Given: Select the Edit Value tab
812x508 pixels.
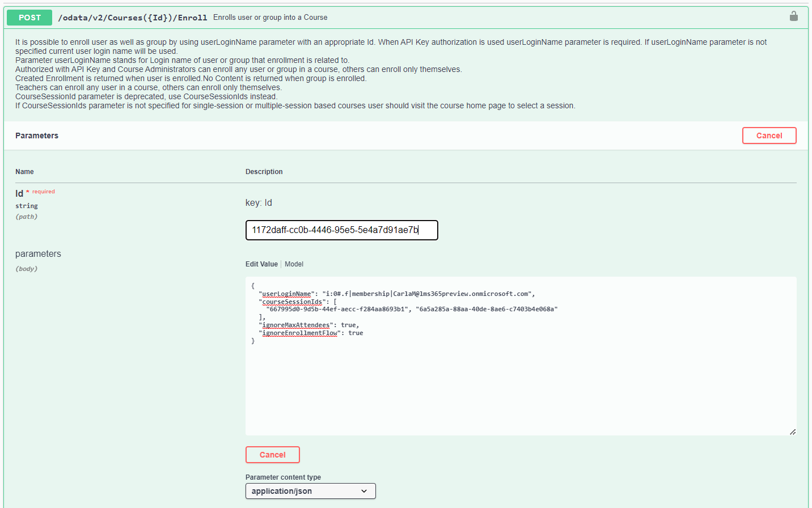Looking at the screenshot, I should (x=261, y=264).
